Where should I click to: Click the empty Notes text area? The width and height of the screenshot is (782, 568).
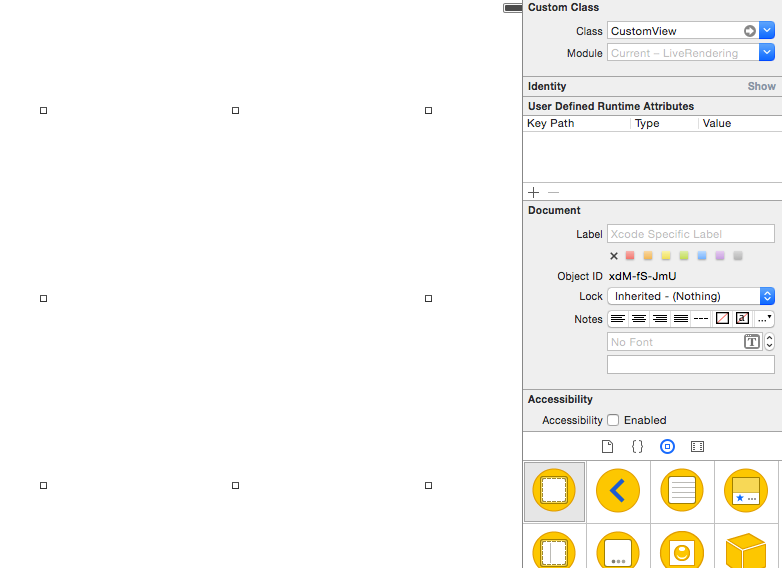(x=690, y=365)
